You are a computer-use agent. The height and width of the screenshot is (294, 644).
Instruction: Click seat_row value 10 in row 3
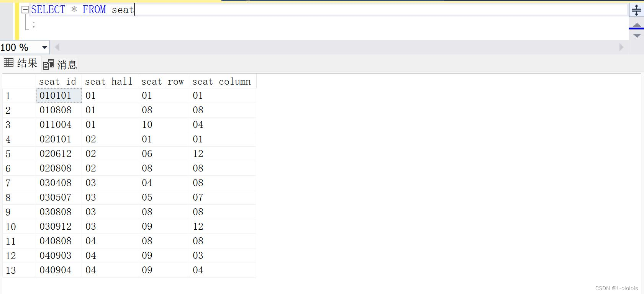[164, 125]
